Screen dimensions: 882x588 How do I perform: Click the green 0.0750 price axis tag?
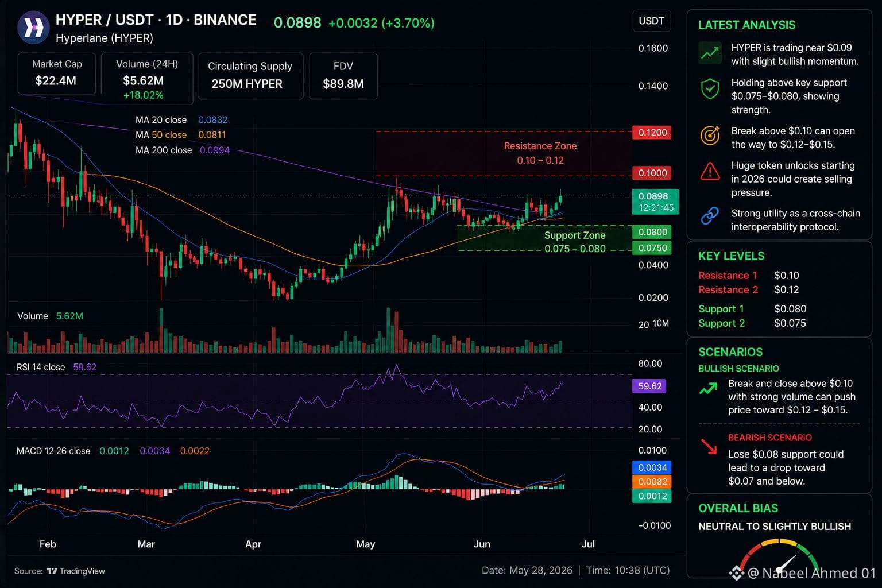[x=652, y=248]
